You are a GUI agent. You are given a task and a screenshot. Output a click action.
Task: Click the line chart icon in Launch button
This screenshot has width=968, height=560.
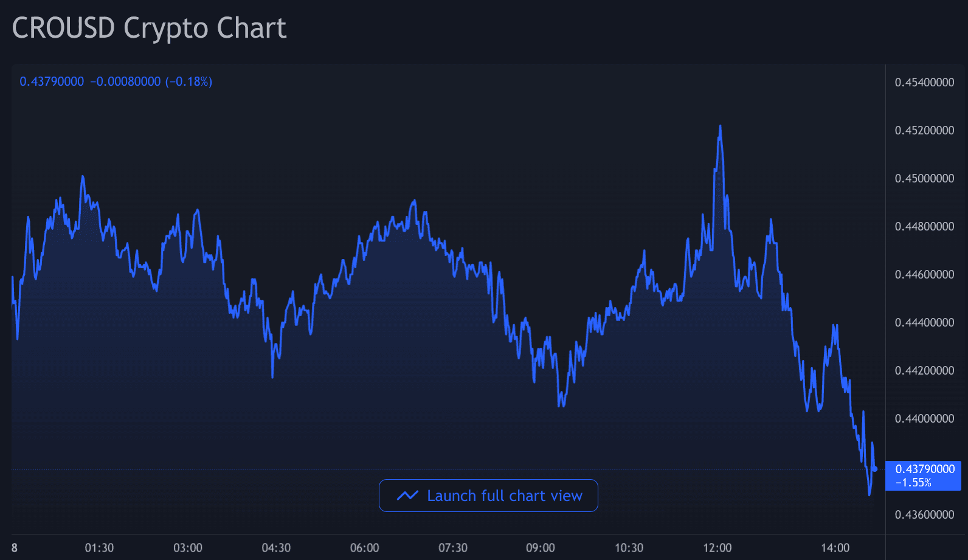[x=407, y=496]
